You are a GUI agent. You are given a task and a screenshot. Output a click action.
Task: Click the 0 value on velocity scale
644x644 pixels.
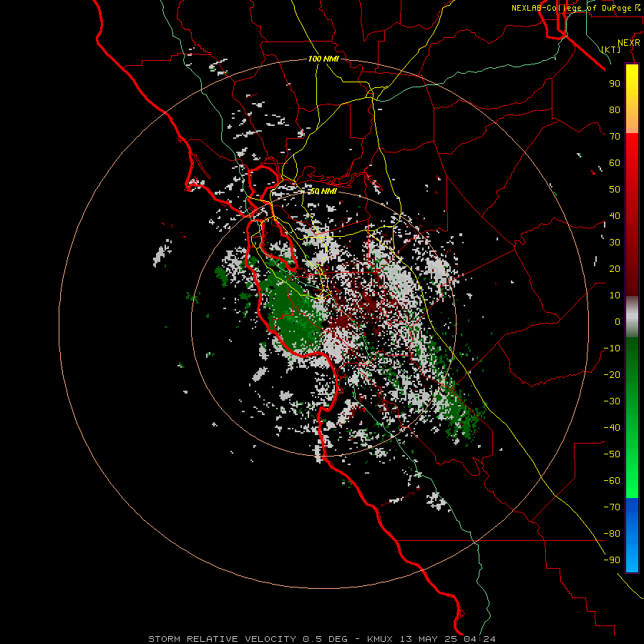618,321
